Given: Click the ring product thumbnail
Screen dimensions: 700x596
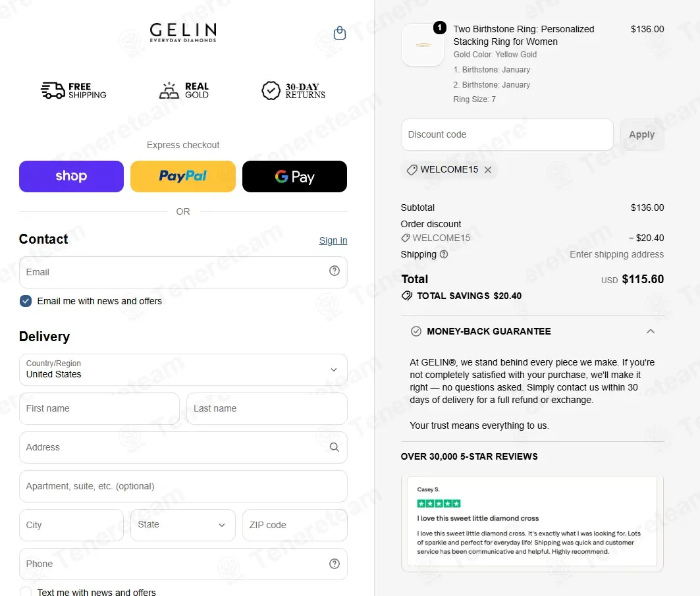Looking at the screenshot, I should click(x=423, y=45).
